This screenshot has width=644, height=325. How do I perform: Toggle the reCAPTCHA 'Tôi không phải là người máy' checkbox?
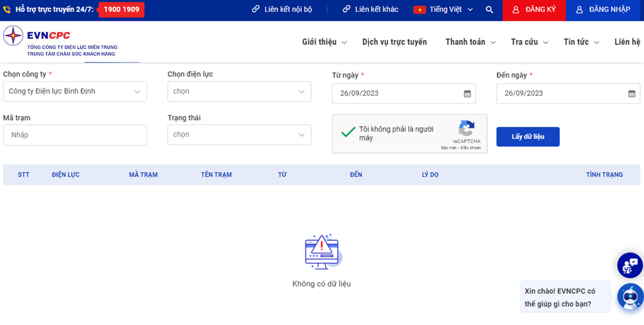pyautogui.click(x=348, y=133)
